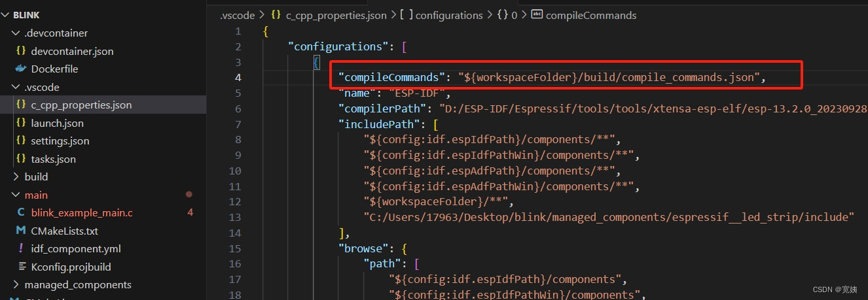
Task: Click the "${workspaceFolder}/**" entry on line 12
Action: click(x=439, y=201)
